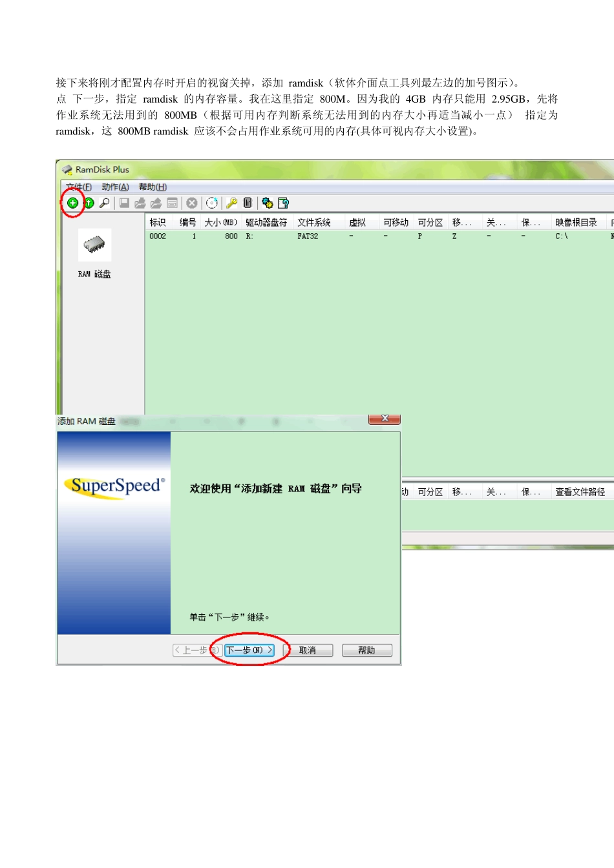The height and width of the screenshot is (868, 614).
Task: Click the grayed folder icon left of the window-shaped icon
Action: [156, 203]
